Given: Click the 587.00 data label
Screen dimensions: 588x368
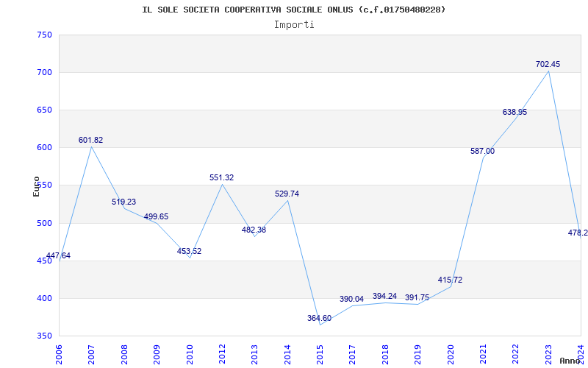Looking at the screenshot, I should coord(482,152).
